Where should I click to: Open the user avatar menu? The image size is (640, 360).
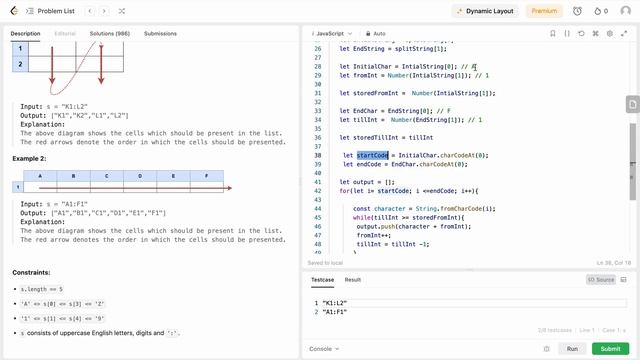click(x=625, y=11)
